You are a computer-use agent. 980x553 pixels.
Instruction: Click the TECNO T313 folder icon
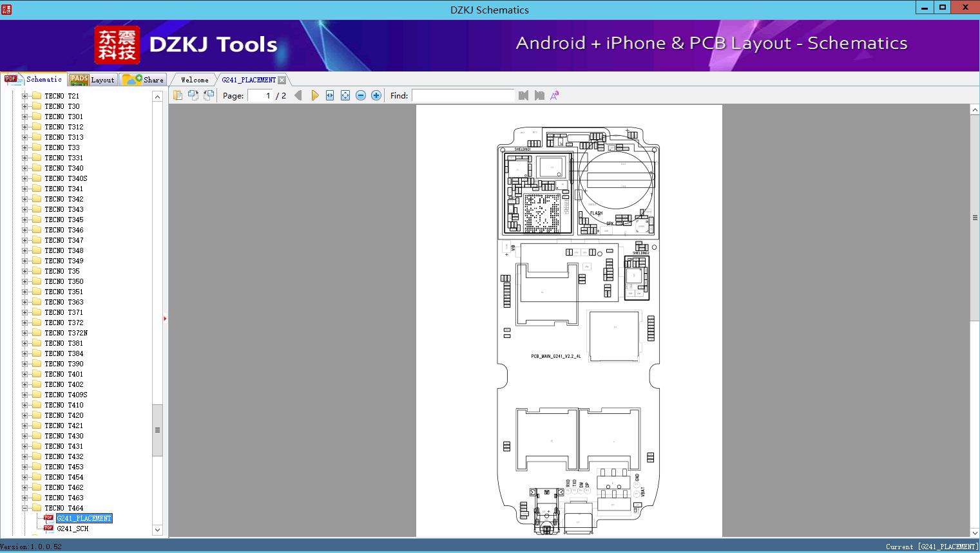37,137
